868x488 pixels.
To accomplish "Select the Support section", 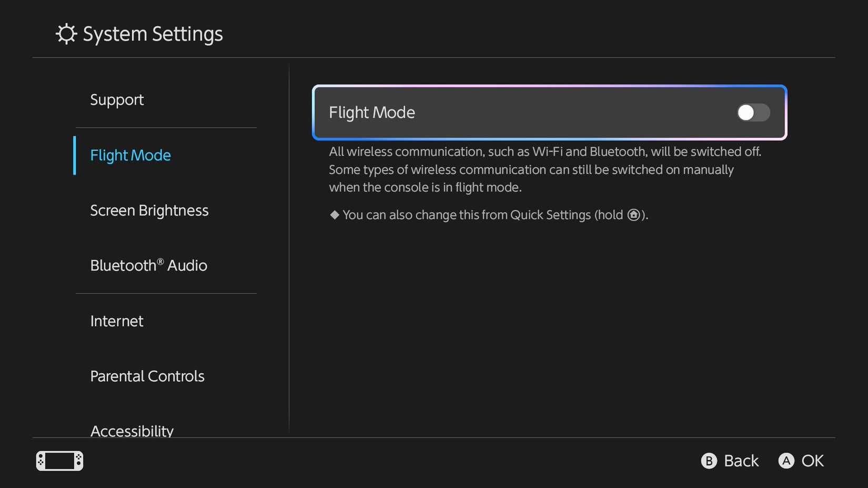I will pos(117,100).
